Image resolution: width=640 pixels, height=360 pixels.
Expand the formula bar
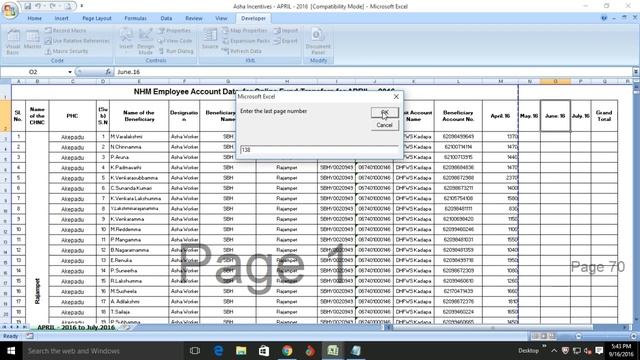(x=636, y=72)
